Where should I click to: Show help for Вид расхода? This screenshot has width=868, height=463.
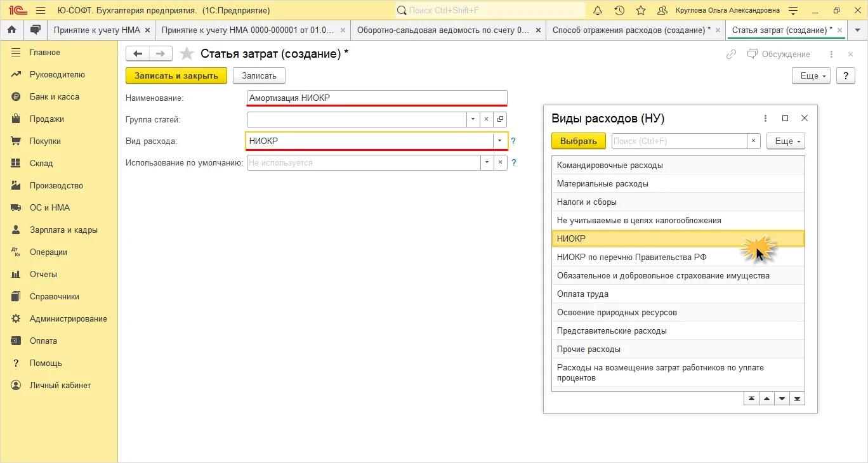coord(513,141)
